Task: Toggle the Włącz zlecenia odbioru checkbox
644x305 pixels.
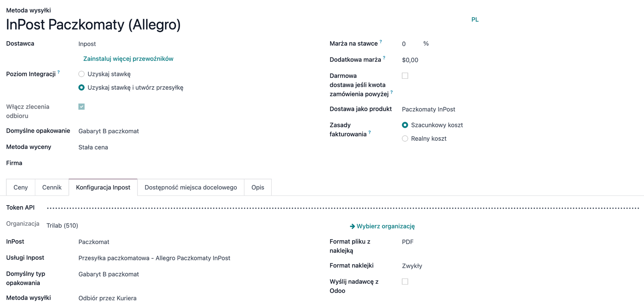Action: [x=82, y=107]
